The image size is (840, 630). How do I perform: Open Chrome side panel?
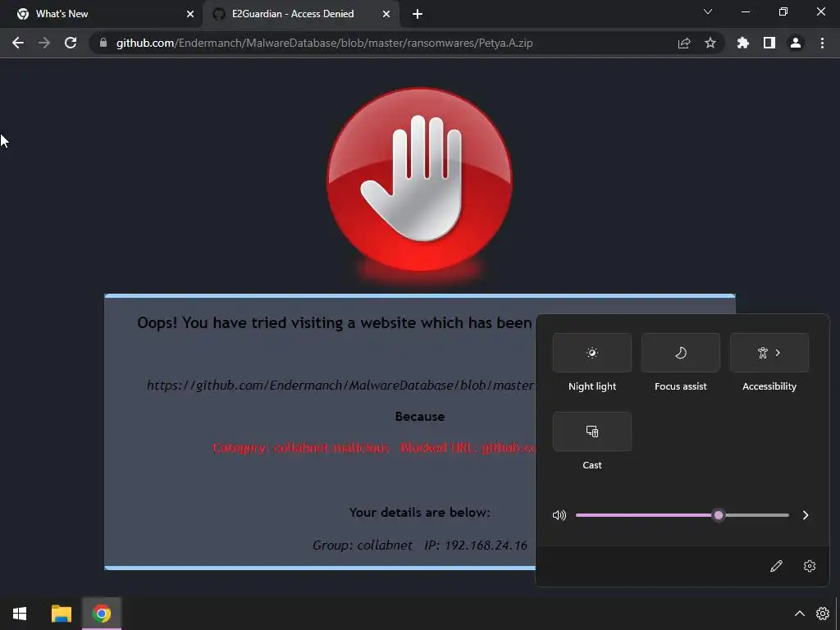click(769, 43)
